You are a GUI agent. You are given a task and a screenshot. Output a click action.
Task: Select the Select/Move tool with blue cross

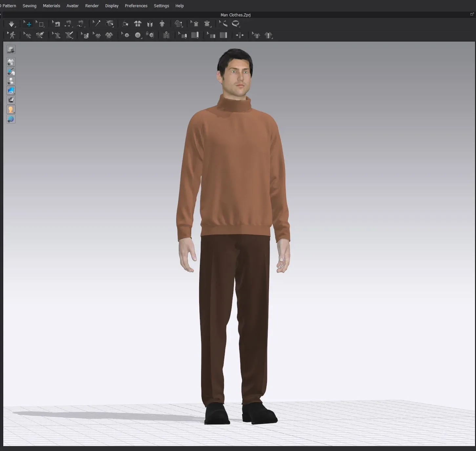click(28, 24)
